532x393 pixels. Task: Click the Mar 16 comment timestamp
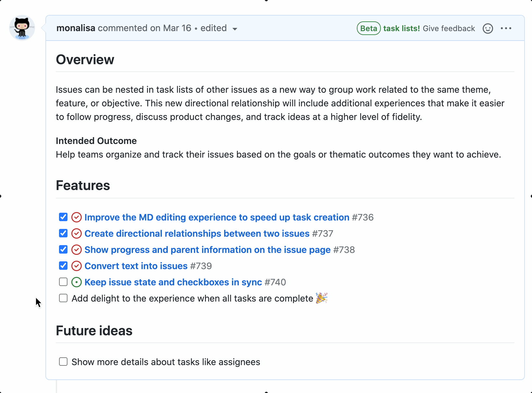coord(177,28)
